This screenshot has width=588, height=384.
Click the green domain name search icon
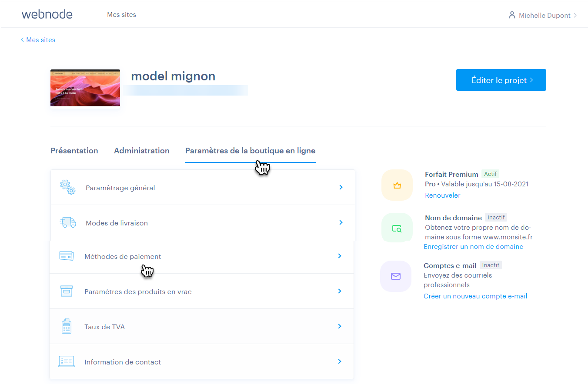pos(397,228)
